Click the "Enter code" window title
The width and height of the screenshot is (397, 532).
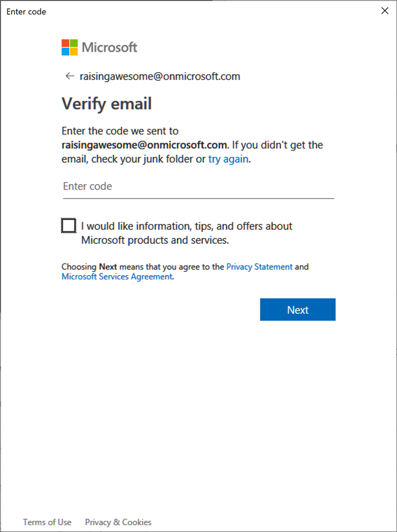[x=26, y=11]
